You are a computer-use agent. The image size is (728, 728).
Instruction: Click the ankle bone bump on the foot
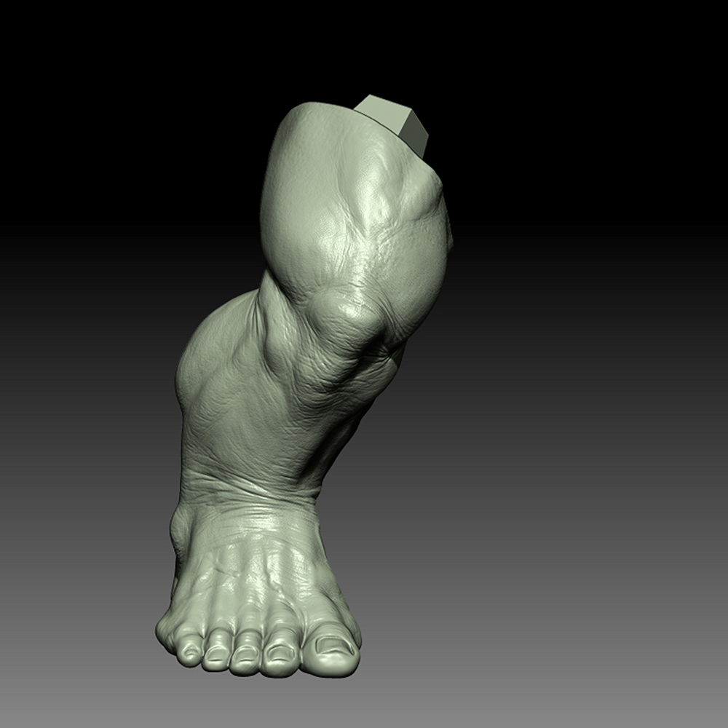(x=178, y=529)
